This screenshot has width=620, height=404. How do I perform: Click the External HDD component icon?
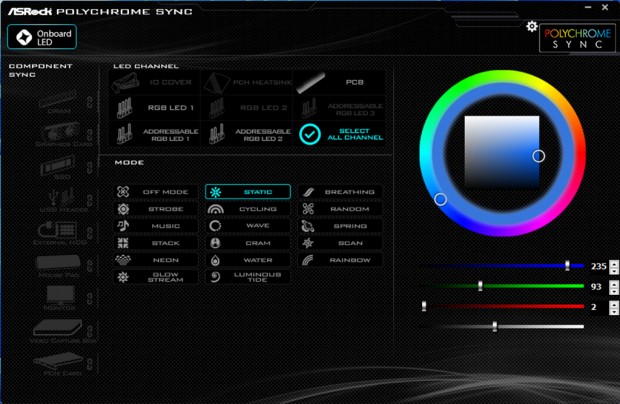click(x=58, y=230)
